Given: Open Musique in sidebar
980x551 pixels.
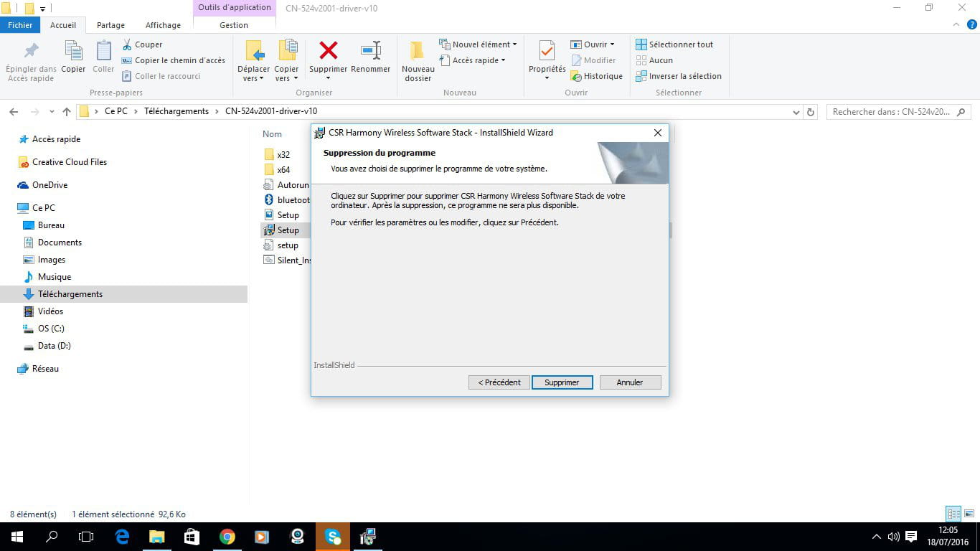Looking at the screenshot, I should tap(54, 277).
